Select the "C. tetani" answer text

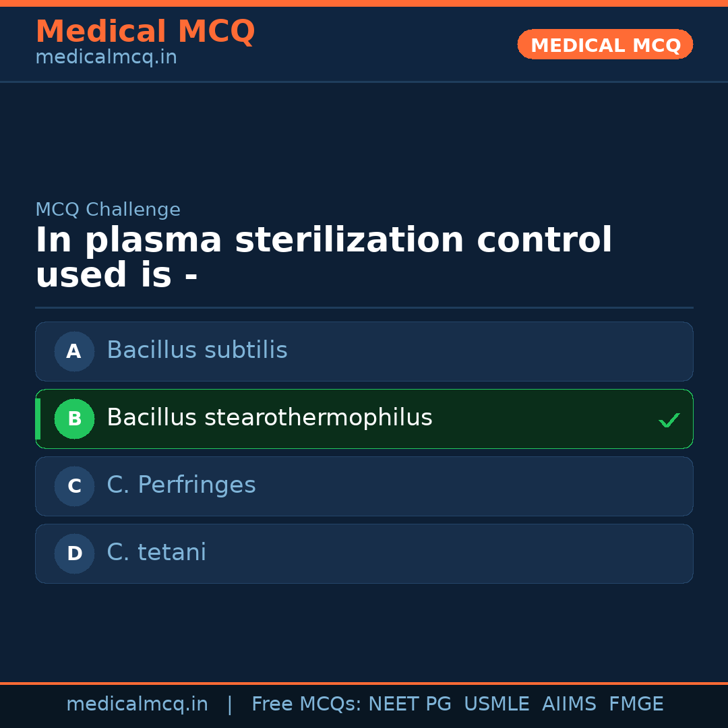tap(156, 553)
